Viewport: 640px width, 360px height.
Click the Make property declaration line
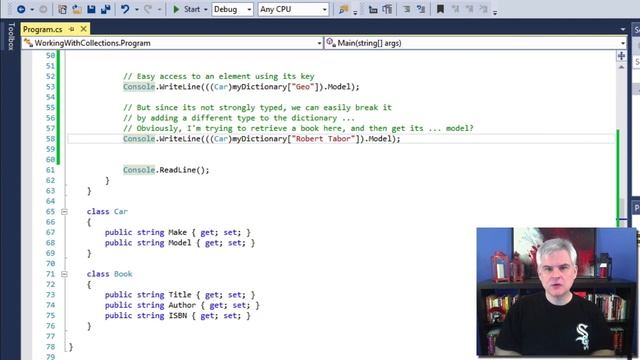point(178,232)
